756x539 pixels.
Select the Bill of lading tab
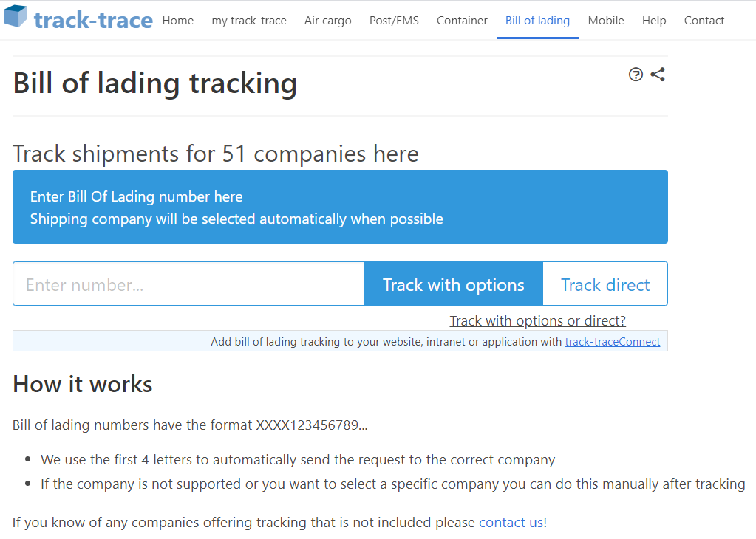coord(537,20)
